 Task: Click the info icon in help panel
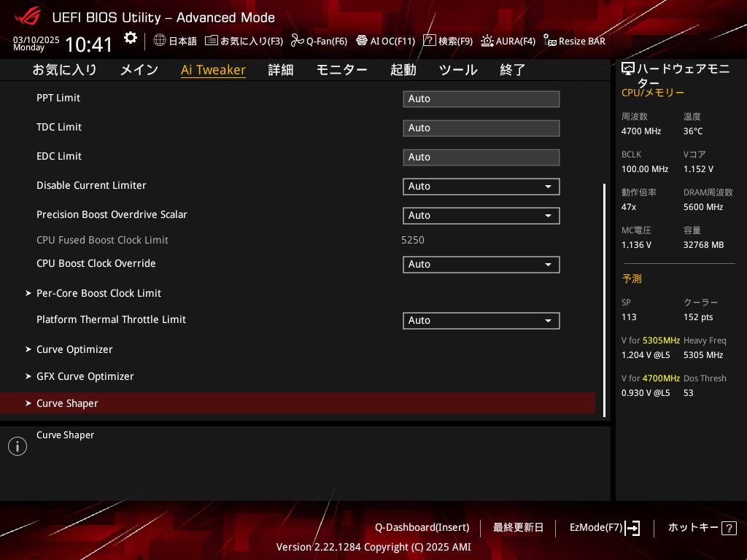tap(18, 446)
